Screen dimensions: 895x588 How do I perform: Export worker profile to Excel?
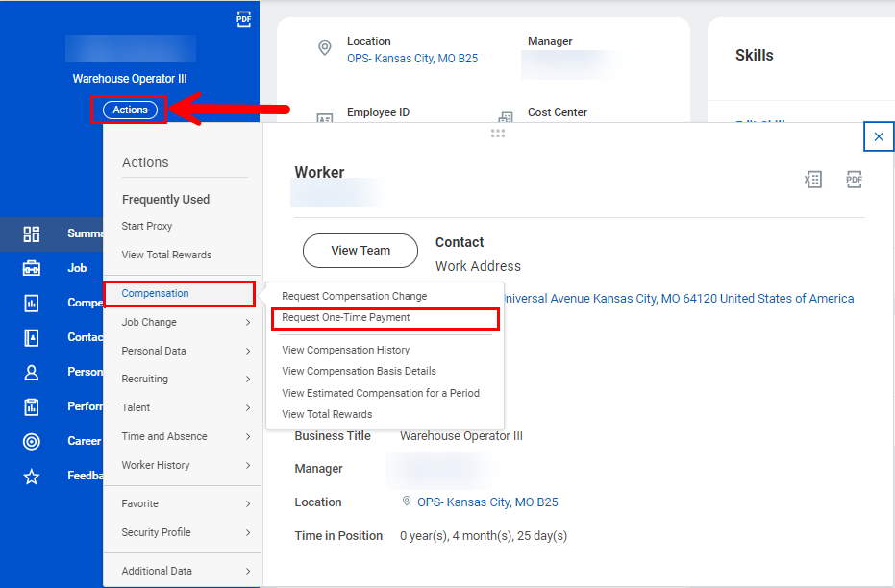pos(813,180)
